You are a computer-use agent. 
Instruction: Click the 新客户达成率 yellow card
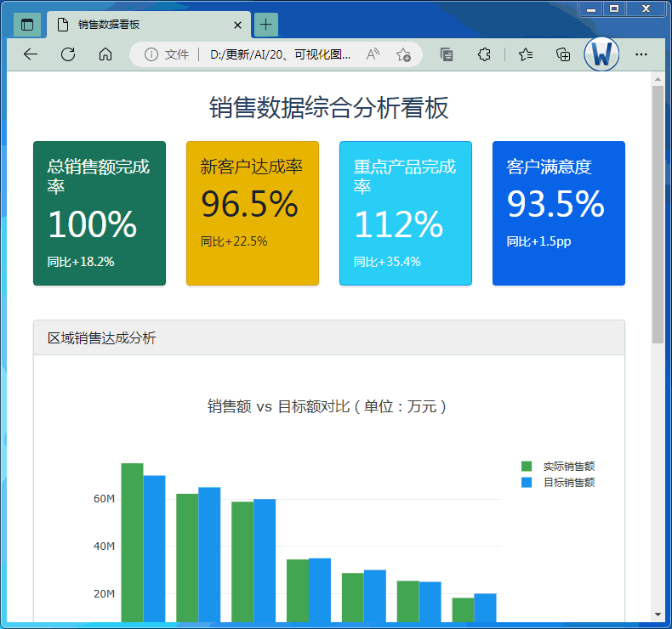pyautogui.click(x=253, y=213)
